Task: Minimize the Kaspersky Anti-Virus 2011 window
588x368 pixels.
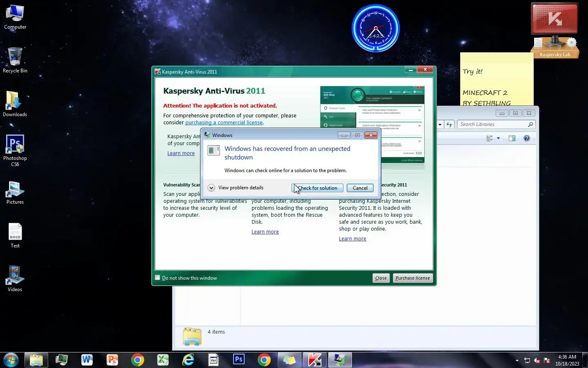Action: click(410, 70)
